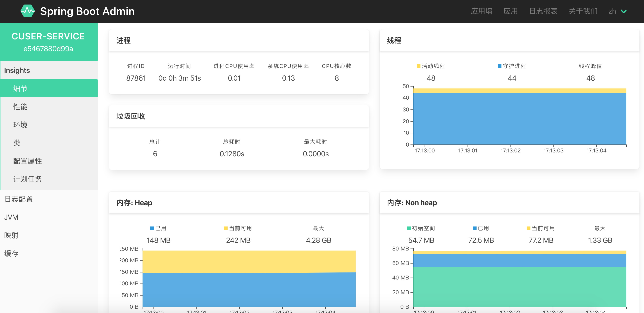Click the Spring Boot Admin logo icon
644x313 pixels.
coord(28,11)
